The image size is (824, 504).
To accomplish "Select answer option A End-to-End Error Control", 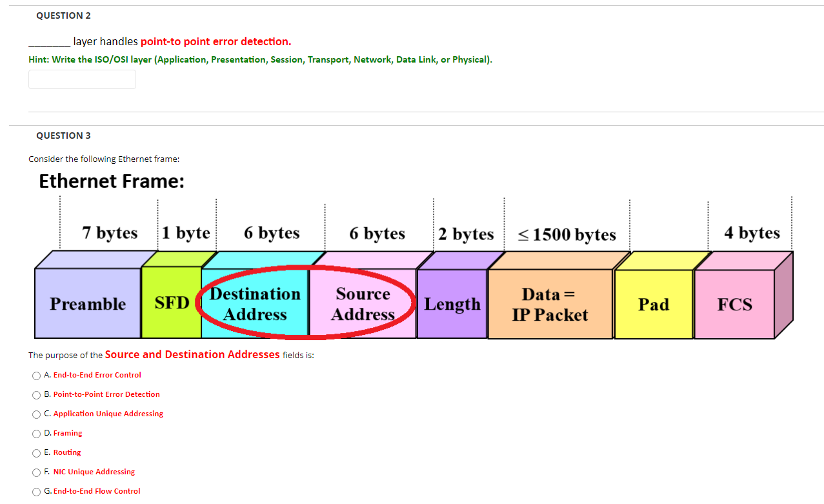I will click(36, 376).
